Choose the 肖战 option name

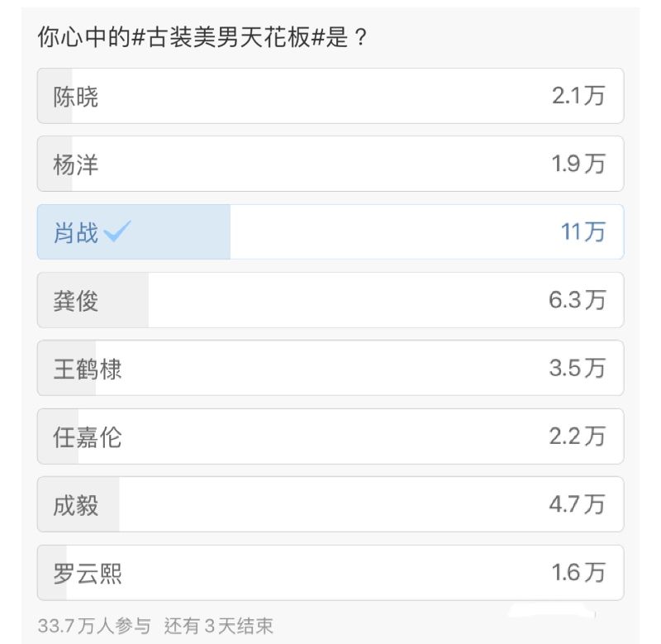(75, 232)
